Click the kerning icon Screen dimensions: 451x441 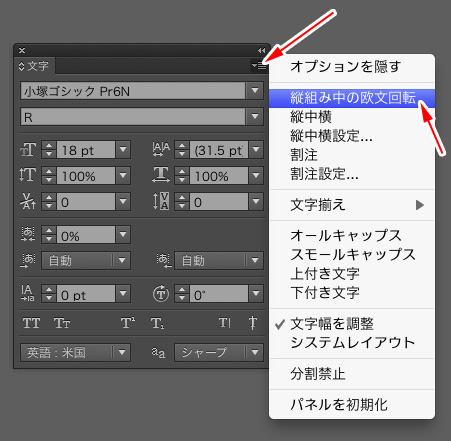[28, 201]
